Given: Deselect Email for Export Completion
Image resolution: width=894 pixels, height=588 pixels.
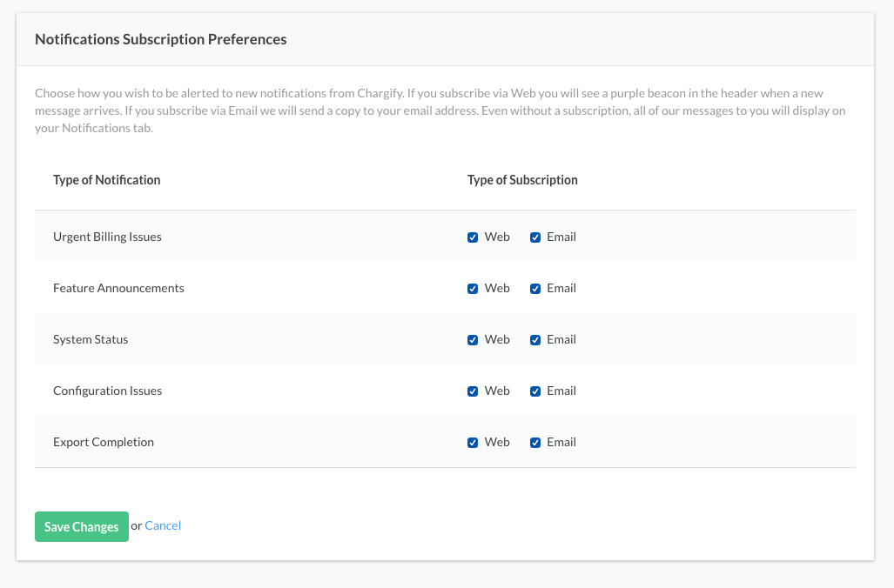Looking at the screenshot, I should [x=535, y=443].
